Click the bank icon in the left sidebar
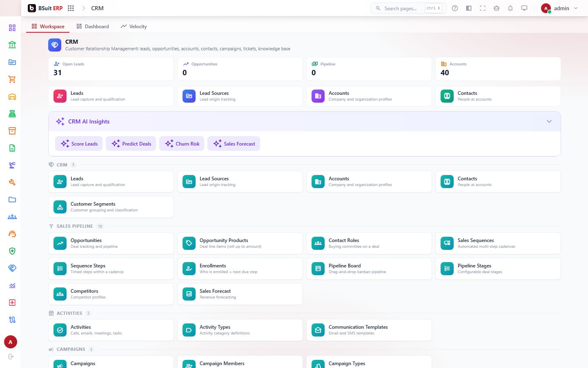This screenshot has width=588, height=368. pos(12,45)
